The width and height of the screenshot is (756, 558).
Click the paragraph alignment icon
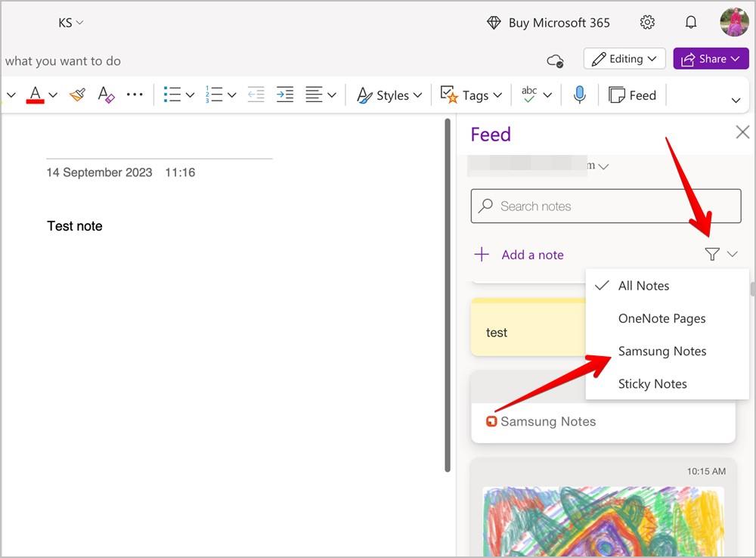pyautogui.click(x=314, y=95)
